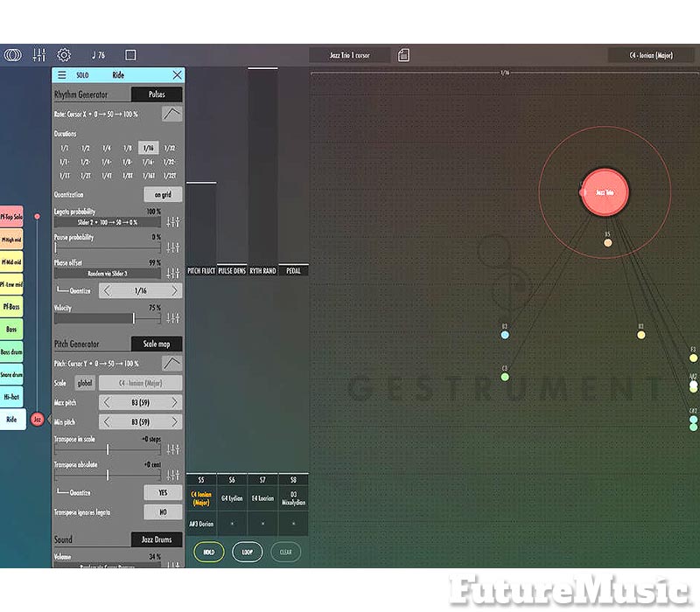
Task: Select the S7 E4 Locrian scale slot
Action: tap(262, 498)
